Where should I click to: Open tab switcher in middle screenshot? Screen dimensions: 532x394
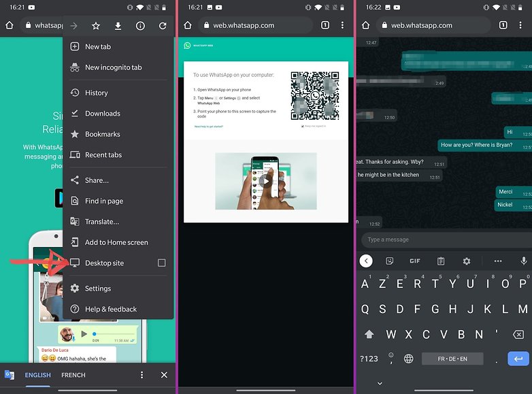coord(325,25)
